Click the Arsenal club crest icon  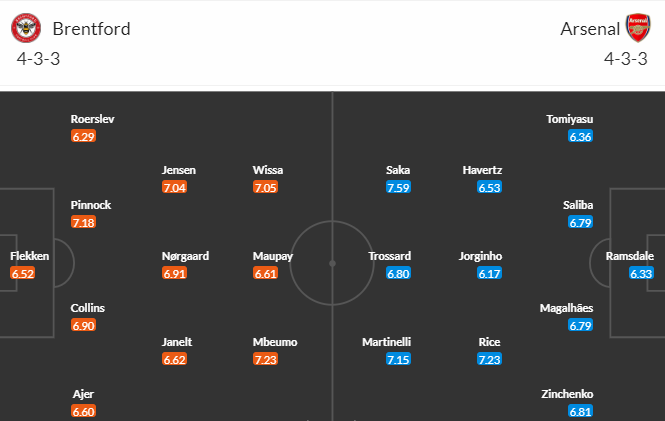[638, 28]
